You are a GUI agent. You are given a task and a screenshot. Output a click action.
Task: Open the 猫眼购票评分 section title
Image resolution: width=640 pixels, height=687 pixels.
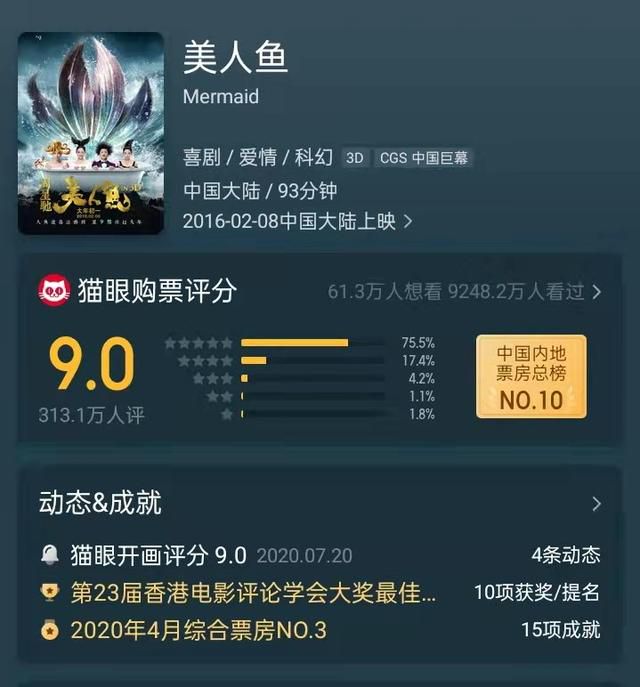coord(157,290)
